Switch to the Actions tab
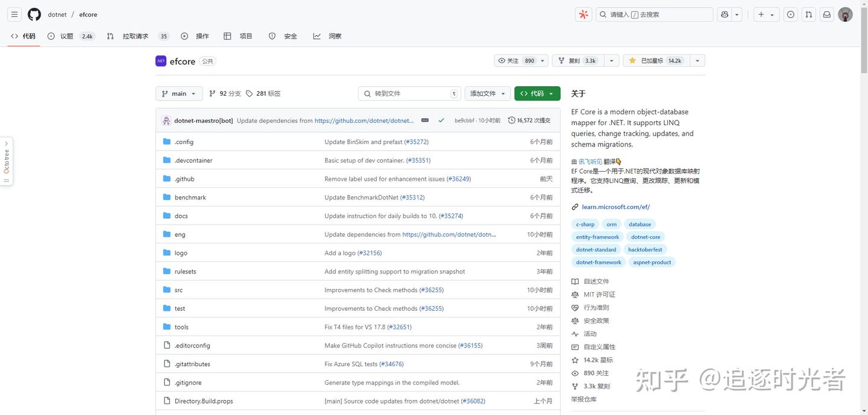This screenshot has height=415, width=868. (x=195, y=36)
